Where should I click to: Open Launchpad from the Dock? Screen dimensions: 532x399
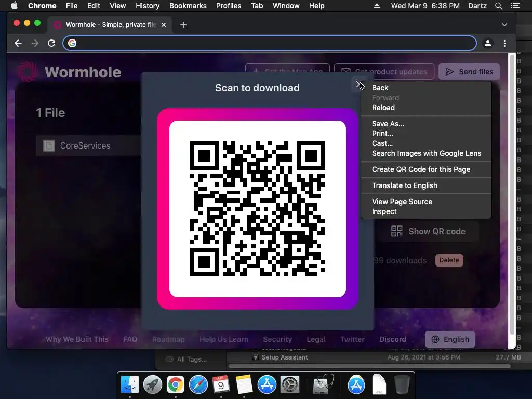[x=153, y=385]
